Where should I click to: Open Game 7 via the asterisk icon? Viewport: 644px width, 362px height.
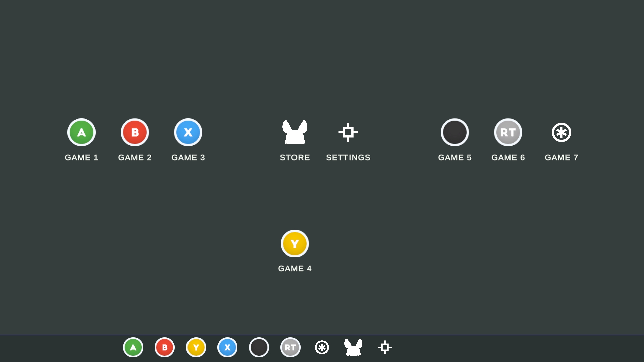(561, 132)
